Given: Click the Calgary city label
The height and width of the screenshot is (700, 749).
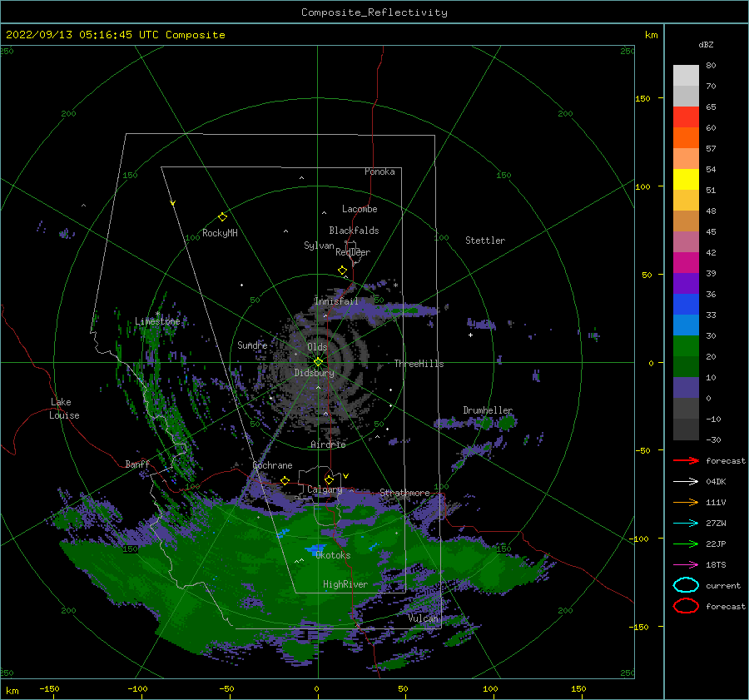Looking at the screenshot, I should [325, 489].
